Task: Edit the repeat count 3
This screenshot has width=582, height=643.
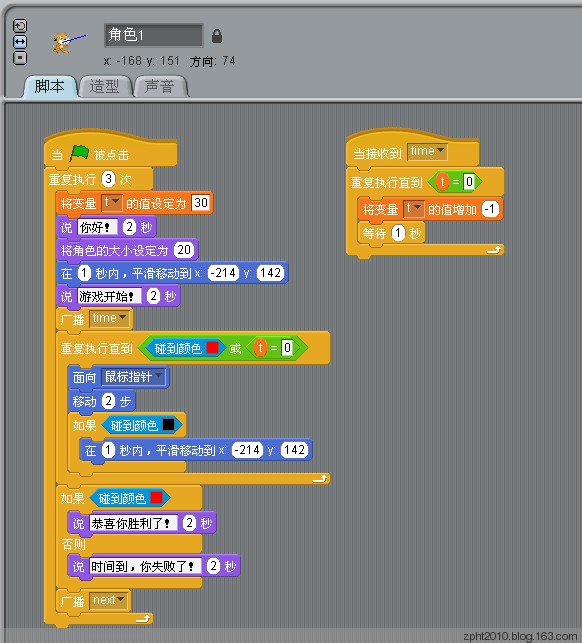Action: pos(108,179)
